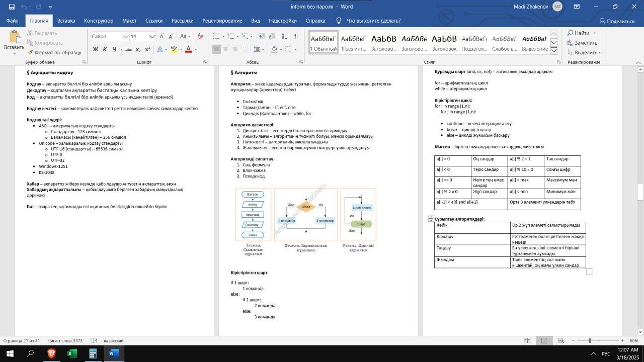Switch to the Макет tab
This screenshot has width=644, height=362.
[129, 21]
